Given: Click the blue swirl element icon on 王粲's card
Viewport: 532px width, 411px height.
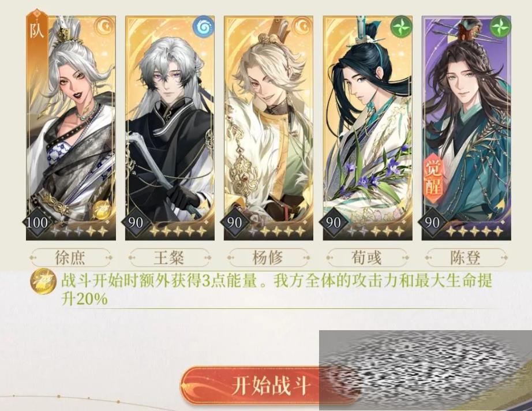Looking at the screenshot, I should (x=203, y=26).
